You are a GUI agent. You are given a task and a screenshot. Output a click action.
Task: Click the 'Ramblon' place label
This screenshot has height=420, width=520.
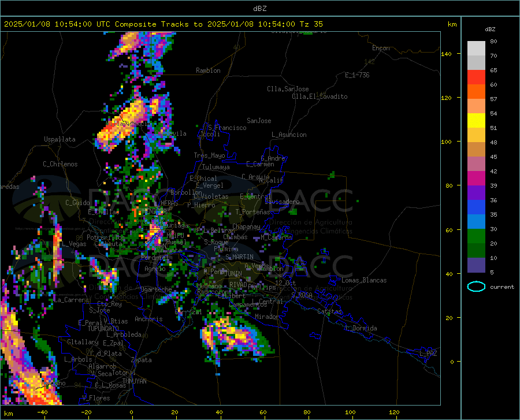(x=208, y=70)
